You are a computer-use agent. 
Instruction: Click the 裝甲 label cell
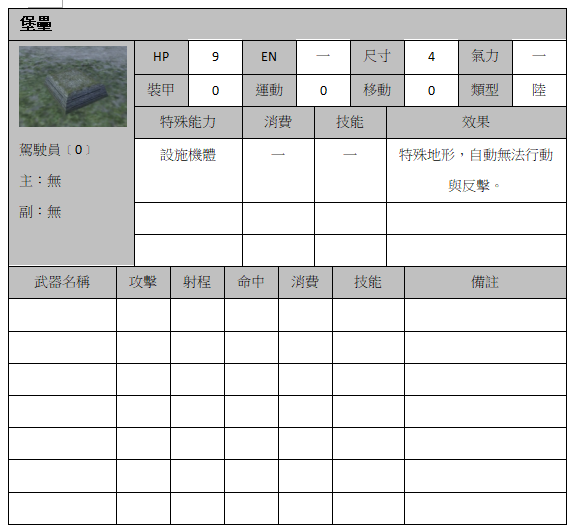coord(161,91)
